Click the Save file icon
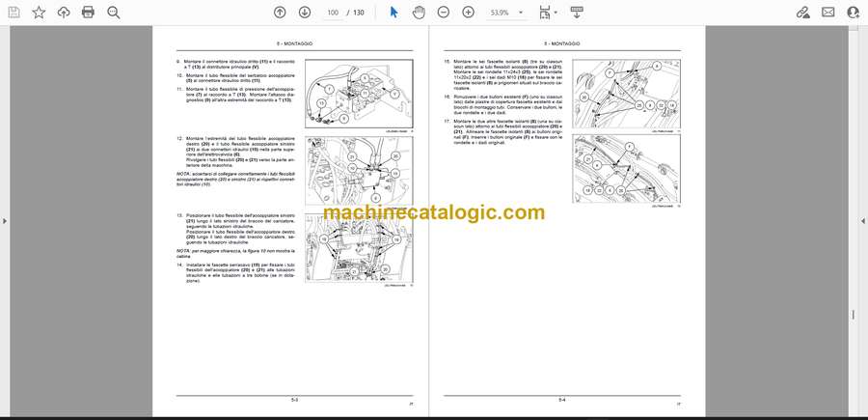This screenshot has height=420, width=868. (14, 13)
